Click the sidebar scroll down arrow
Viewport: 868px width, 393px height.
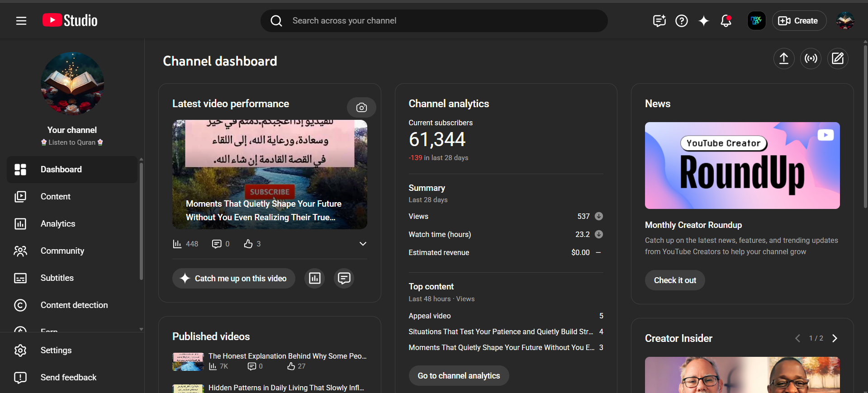(x=141, y=329)
